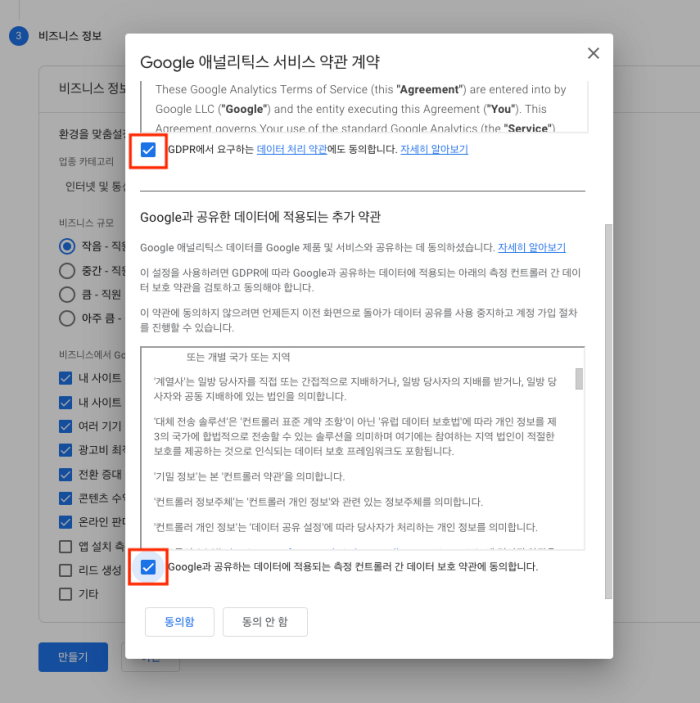Click the dialog's main vertical scrollbar

tap(608, 411)
